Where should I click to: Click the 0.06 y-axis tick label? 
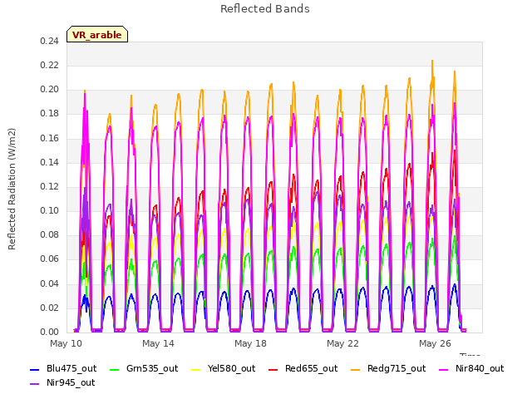[x=50, y=259]
